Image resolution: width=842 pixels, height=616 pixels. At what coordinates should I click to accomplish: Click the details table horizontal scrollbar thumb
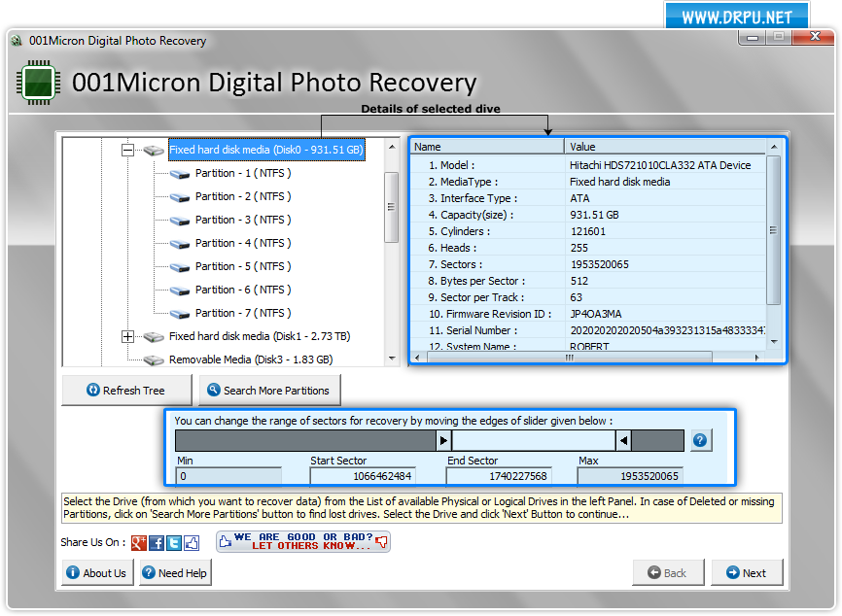pos(570,358)
